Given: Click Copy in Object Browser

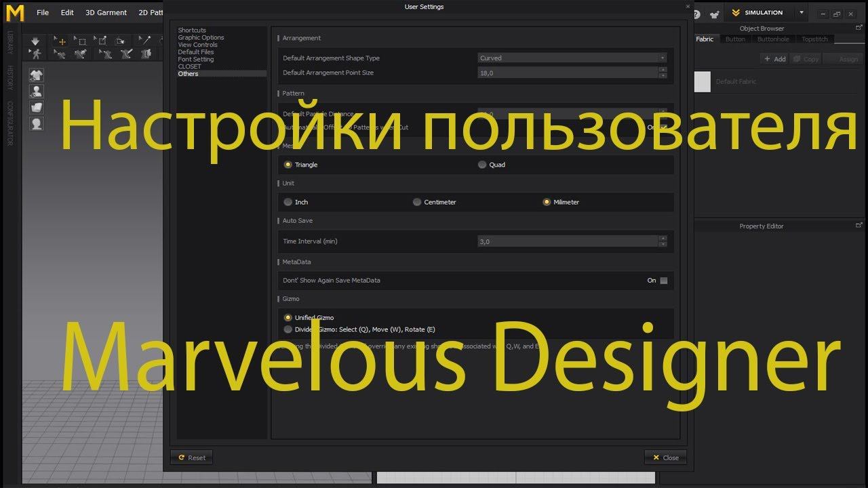Looking at the screenshot, I should 807,59.
